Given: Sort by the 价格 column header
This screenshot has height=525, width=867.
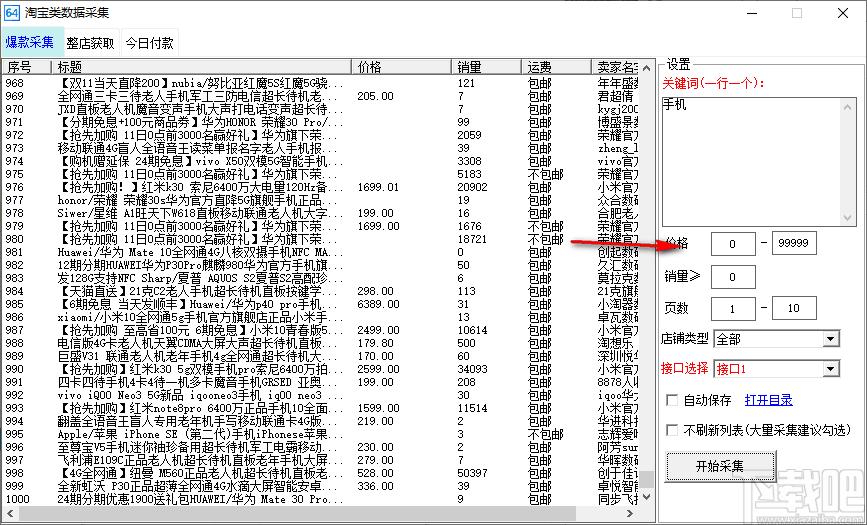Looking at the screenshot, I should [x=401, y=67].
